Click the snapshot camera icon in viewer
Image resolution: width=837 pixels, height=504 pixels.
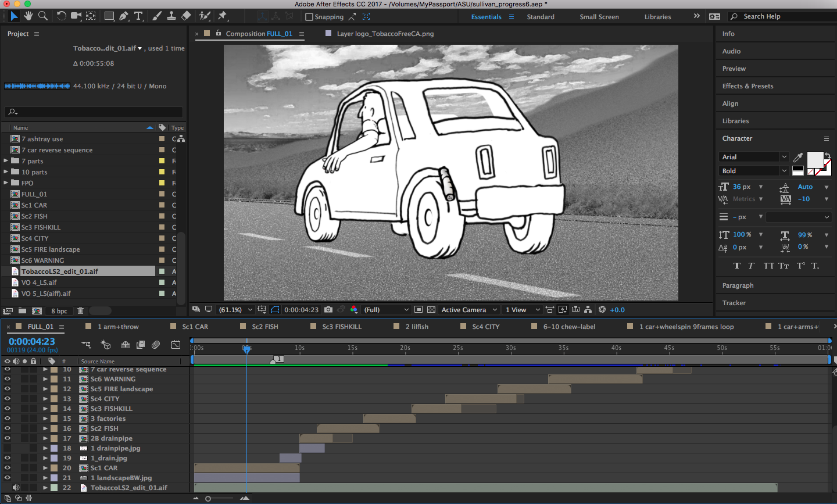coord(328,310)
